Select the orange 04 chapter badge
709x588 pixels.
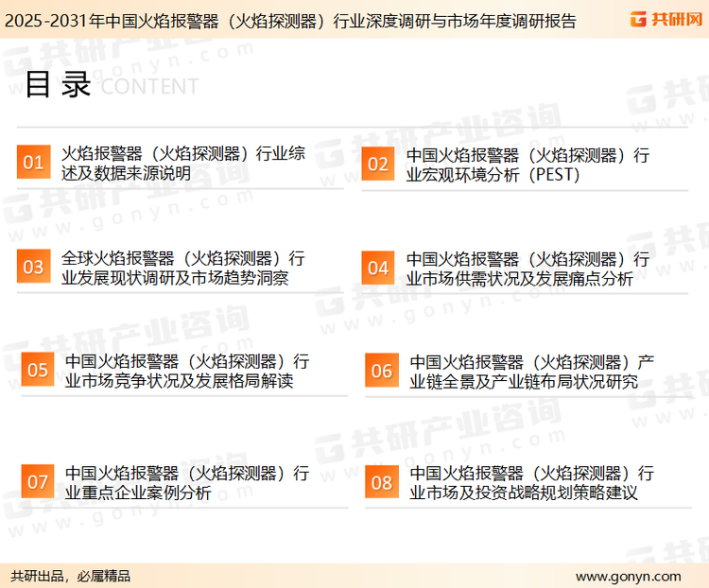point(378,268)
